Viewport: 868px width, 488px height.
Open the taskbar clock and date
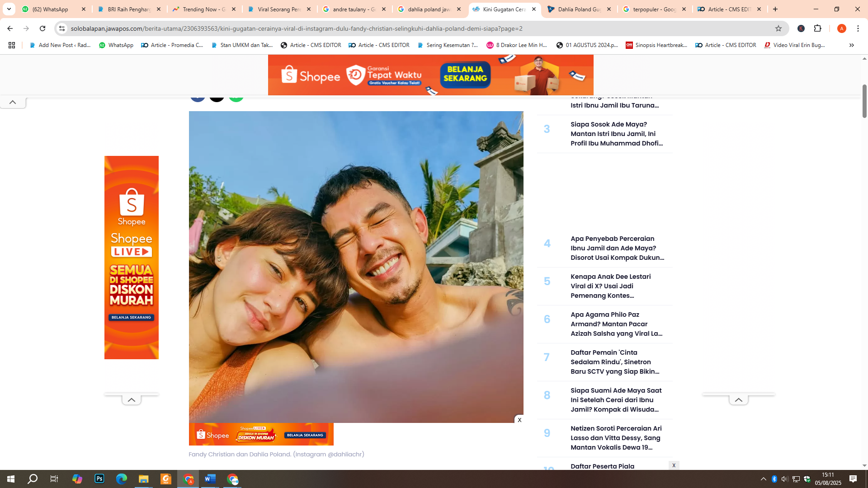[x=828, y=479]
